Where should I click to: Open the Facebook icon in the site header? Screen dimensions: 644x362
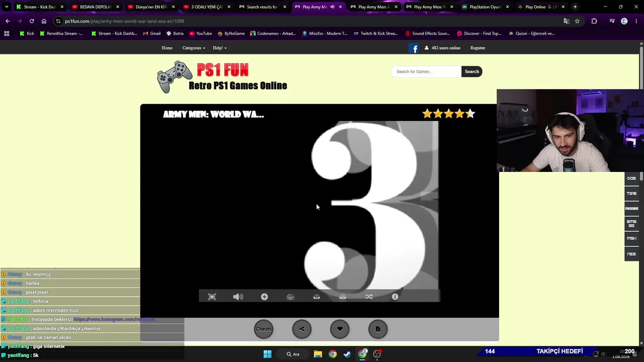click(414, 48)
